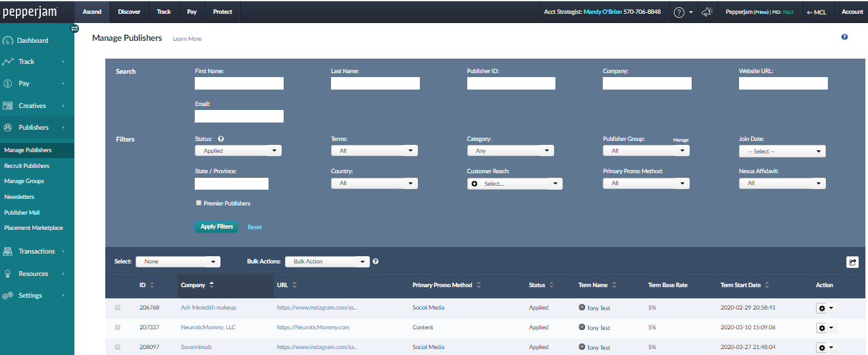The width and height of the screenshot is (868, 355).
Task: Sort by ID column arrows
Action: (152, 285)
